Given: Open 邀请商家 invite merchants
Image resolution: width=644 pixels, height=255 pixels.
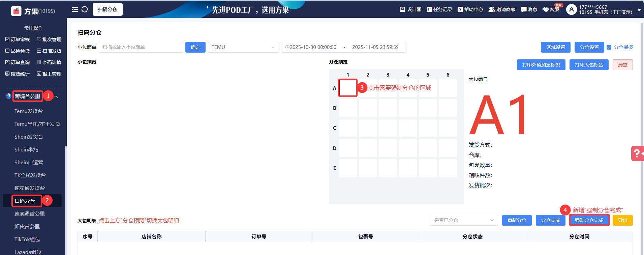Looking at the screenshot, I should [502, 9].
